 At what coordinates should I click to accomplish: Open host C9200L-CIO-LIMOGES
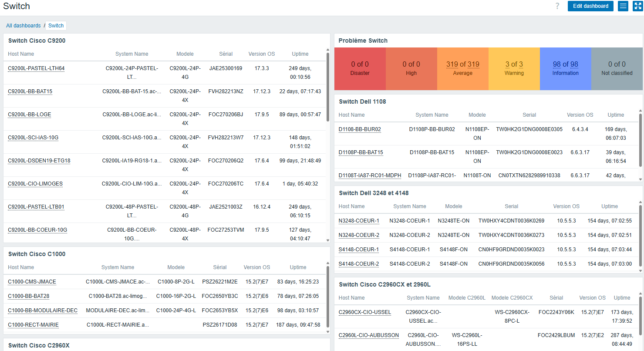[x=35, y=184]
